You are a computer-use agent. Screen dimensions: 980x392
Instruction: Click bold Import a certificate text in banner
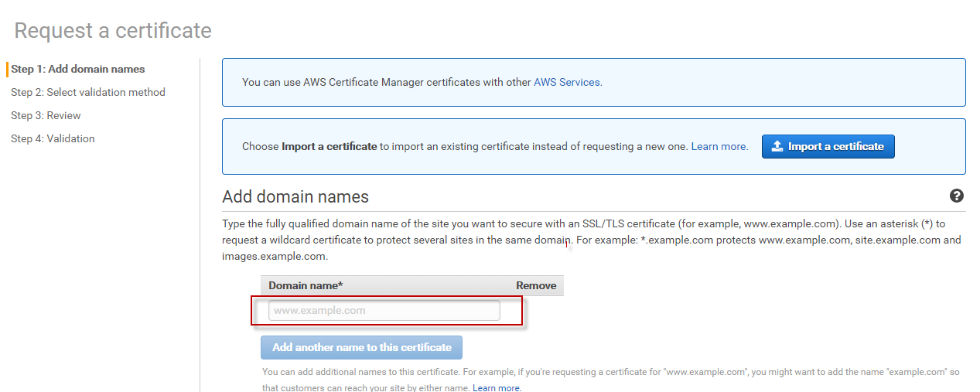pyautogui.click(x=330, y=146)
